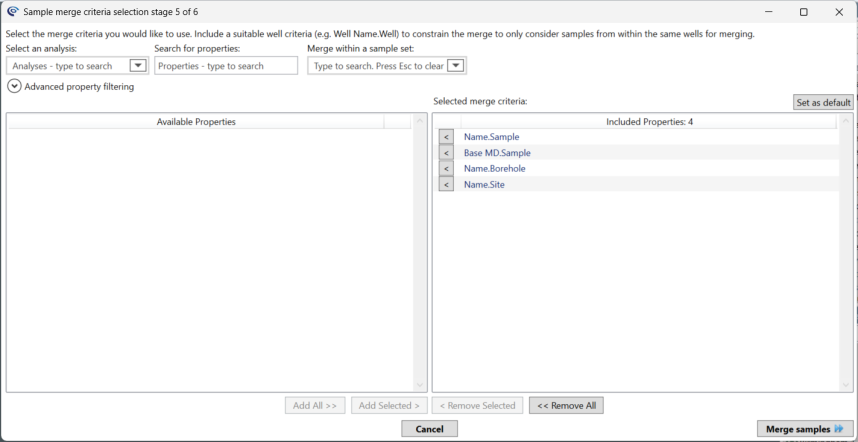This screenshot has width=858, height=442.
Task: Expand Advanced property filtering section
Action: pyautogui.click(x=14, y=87)
